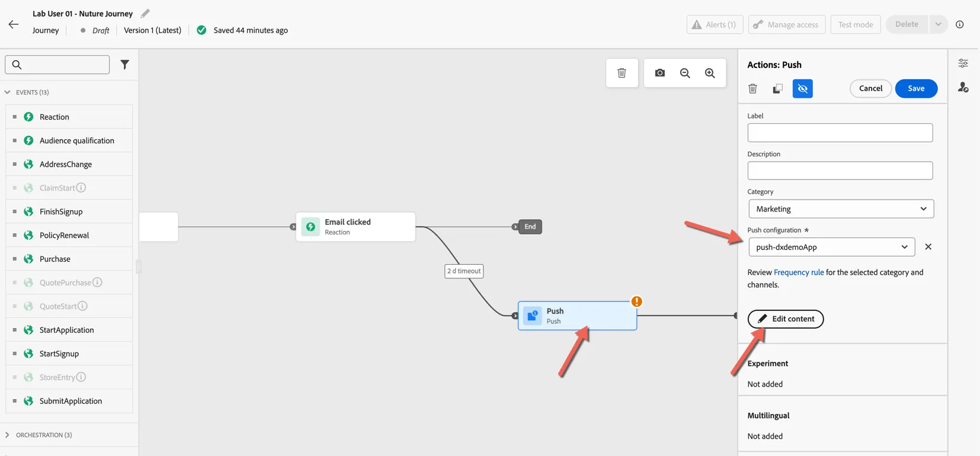980x456 pixels.
Task: Select the StartSignup event
Action: point(69,354)
